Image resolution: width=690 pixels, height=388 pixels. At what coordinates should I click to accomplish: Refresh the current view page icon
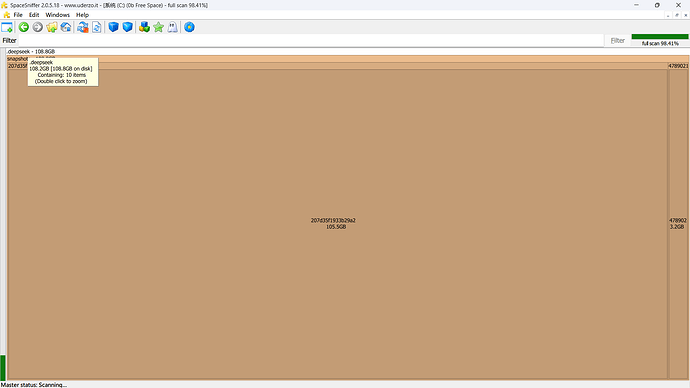click(97, 27)
